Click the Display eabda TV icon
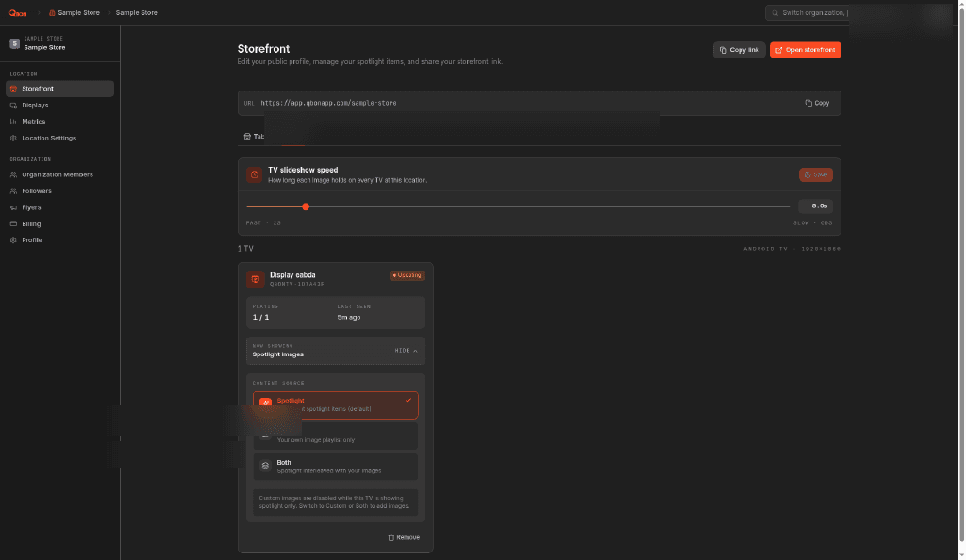Viewport: 966px width, 560px height. pos(255,279)
